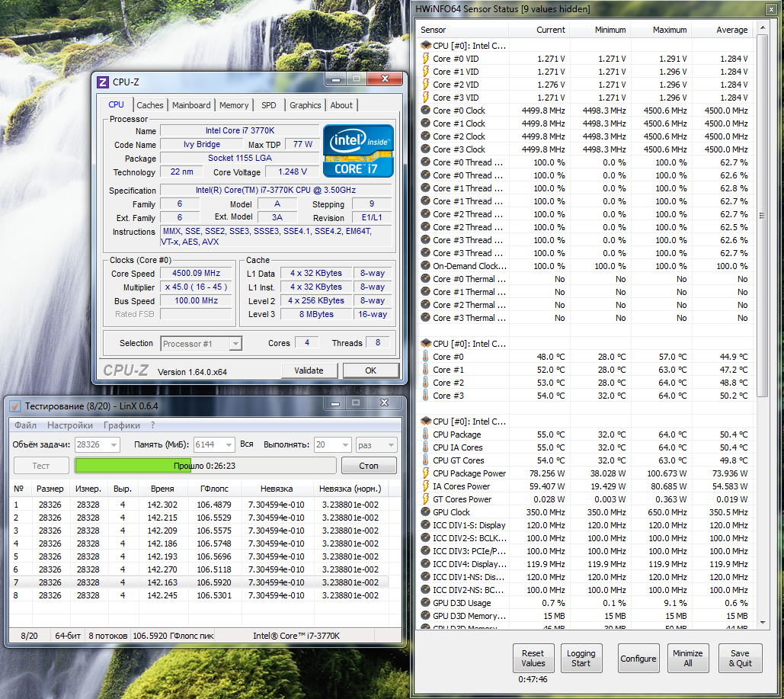The height and width of the screenshot is (699, 784).
Task: Click the LinX title bar app icon
Action: pyautogui.click(x=15, y=406)
